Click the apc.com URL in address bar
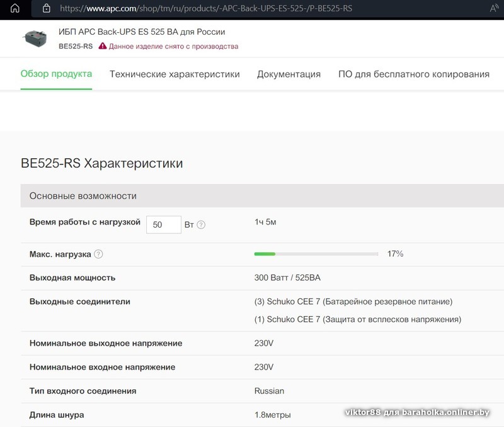This screenshot has height=427, width=504. 206,8
